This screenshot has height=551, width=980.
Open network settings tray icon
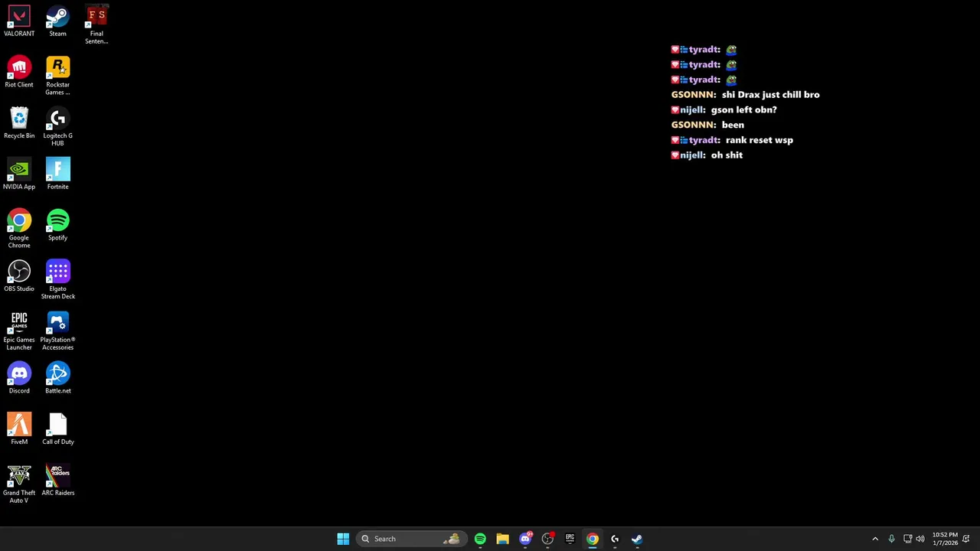coord(907,539)
